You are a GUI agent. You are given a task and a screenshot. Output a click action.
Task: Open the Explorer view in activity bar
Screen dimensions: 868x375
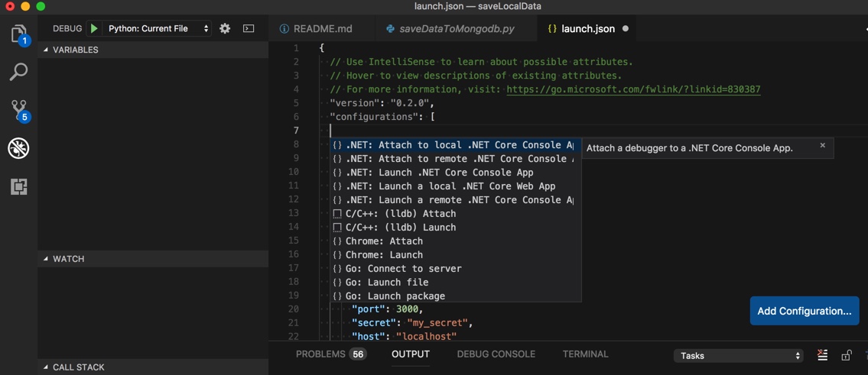pyautogui.click(x=18, y=34)
